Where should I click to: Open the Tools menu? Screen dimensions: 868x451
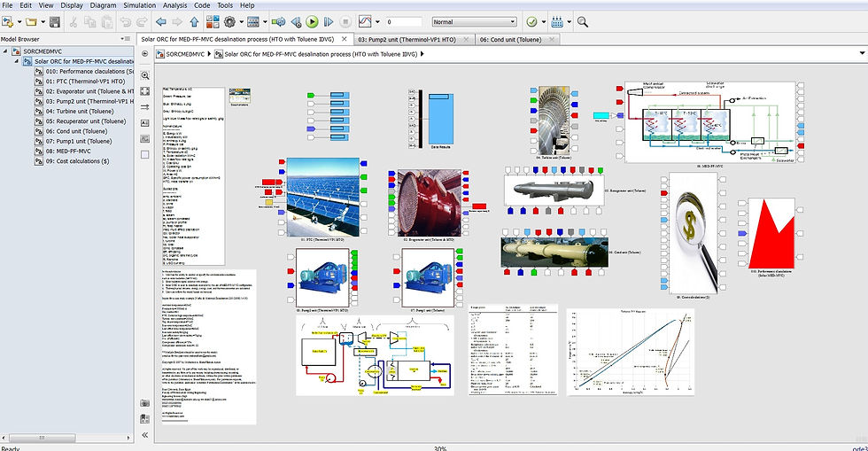pos(225,5)
